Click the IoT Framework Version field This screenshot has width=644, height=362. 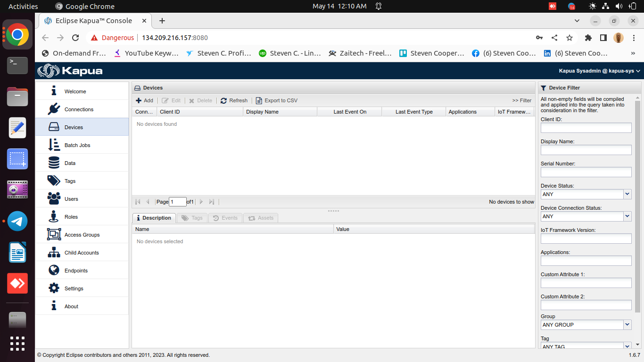click(x=586, y=239)
